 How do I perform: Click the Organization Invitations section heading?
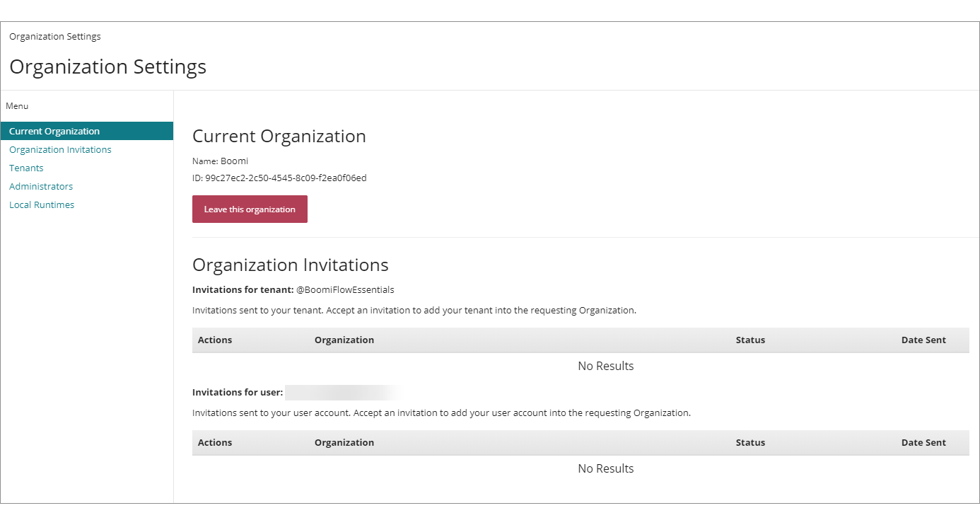[290, 265]
